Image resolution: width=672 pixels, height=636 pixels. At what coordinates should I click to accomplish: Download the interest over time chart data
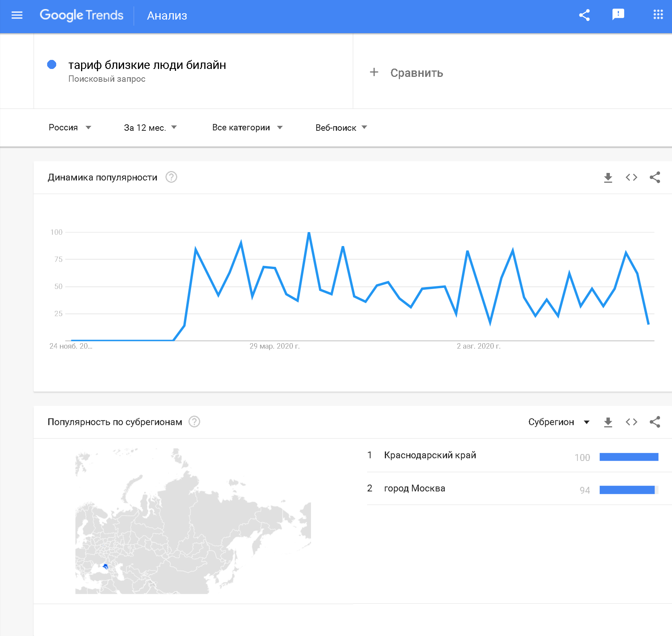pos(608,177)
